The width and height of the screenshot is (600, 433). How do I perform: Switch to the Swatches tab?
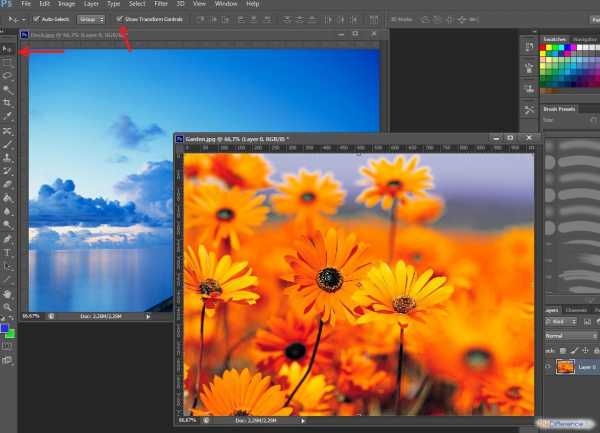554,39
